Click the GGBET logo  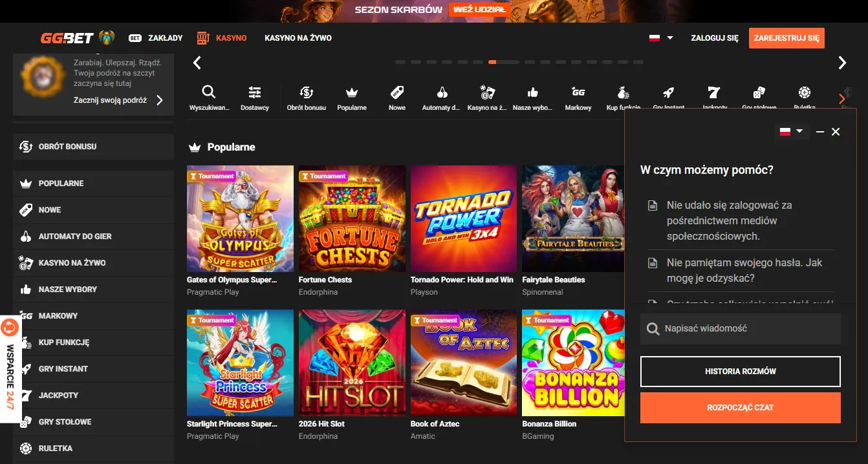(67, 37)
